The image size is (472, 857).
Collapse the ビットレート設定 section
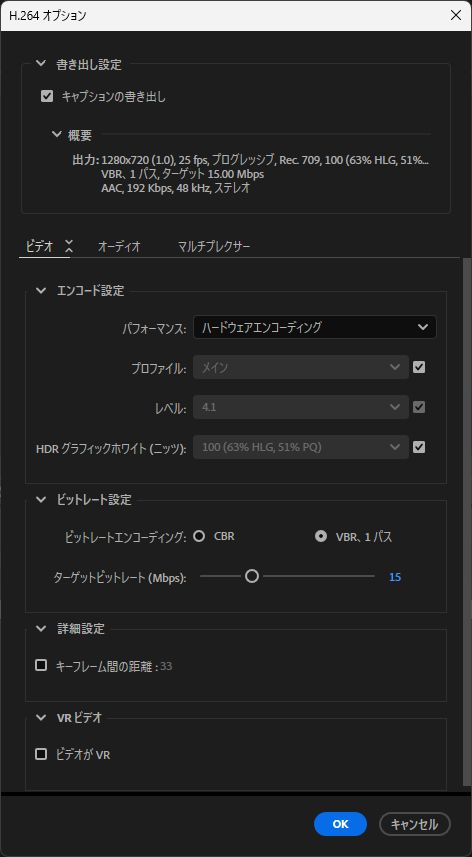pyautogui.click(x=41, y=500)
